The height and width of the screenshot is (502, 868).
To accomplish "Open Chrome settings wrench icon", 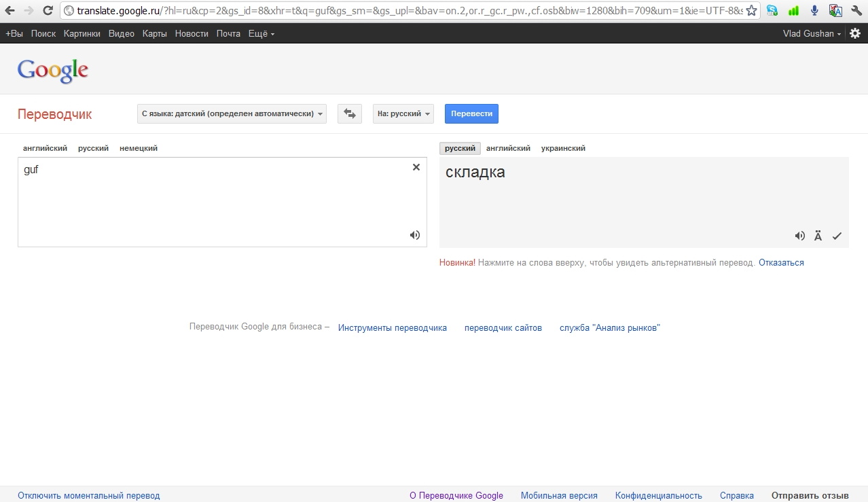I will (x=855, y=11).
